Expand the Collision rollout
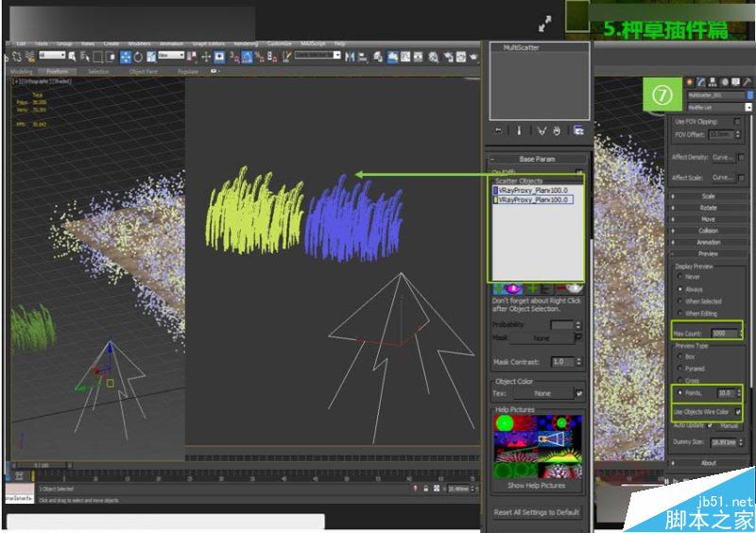This screenshot has width=756, height=533. pos(708,231)
